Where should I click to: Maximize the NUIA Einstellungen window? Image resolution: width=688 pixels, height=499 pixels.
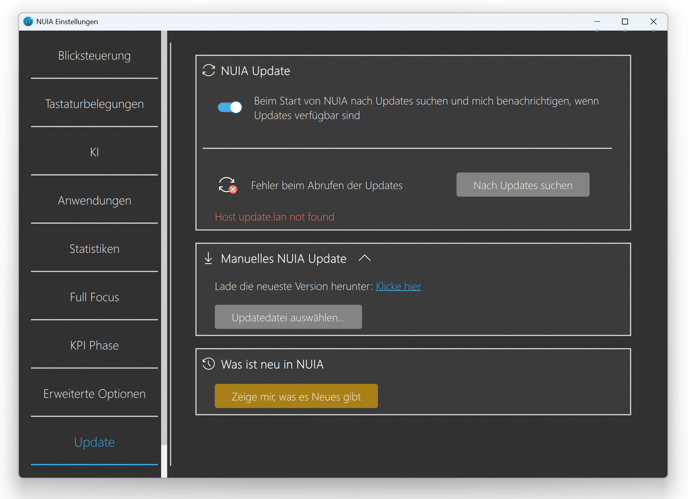point(625,22)
